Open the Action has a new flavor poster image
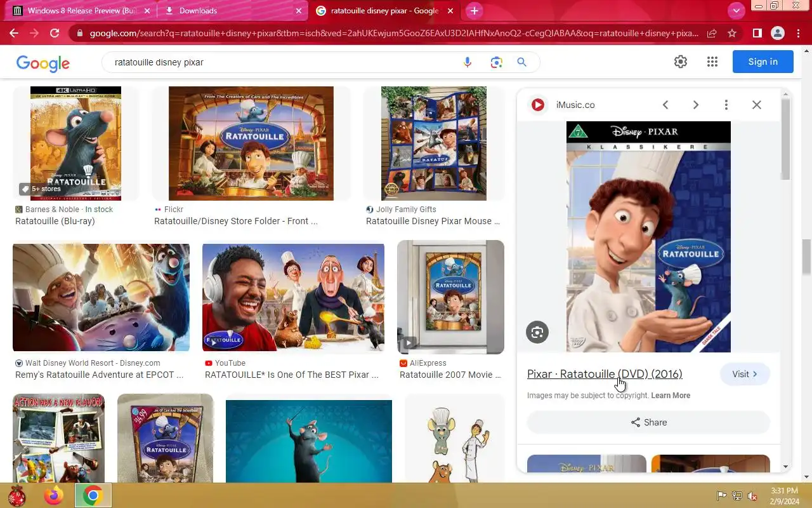The width and height of the screenshot is (812, 508). pyautogui.click(x=58, y=438)
